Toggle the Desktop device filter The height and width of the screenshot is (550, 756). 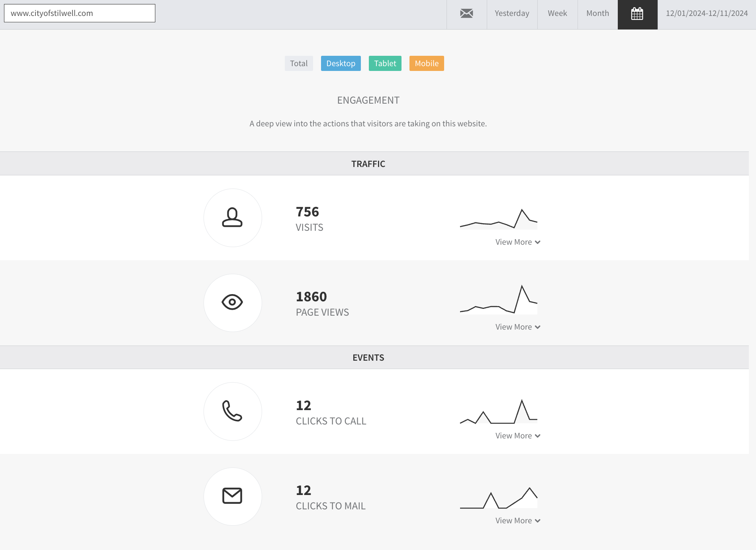click(x=341, y=63)
